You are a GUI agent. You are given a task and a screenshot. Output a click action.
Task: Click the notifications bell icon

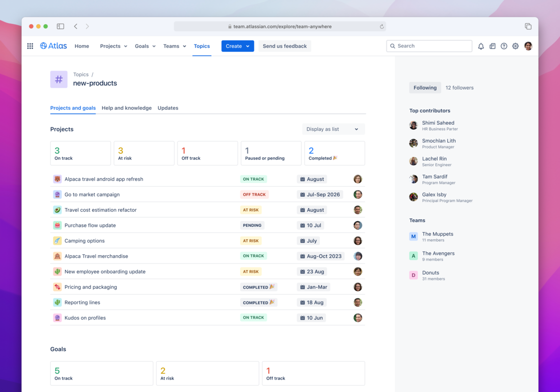(x=480, y=46)
